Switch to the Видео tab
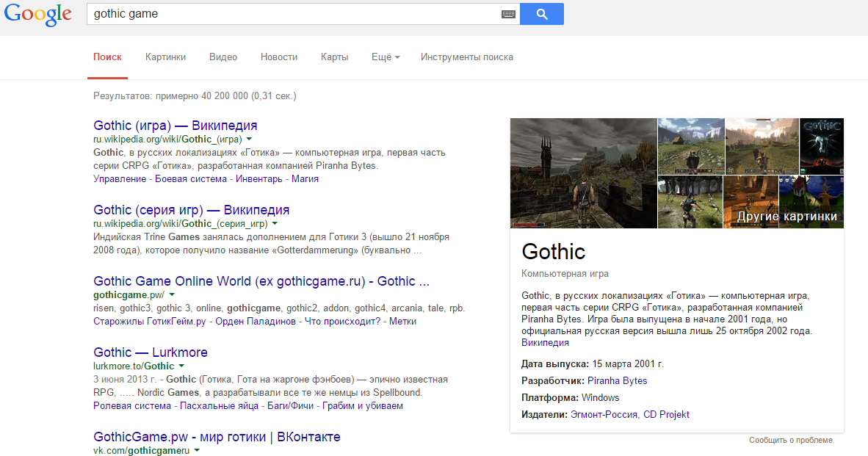The image size is (868, 456). coord(223,57)
